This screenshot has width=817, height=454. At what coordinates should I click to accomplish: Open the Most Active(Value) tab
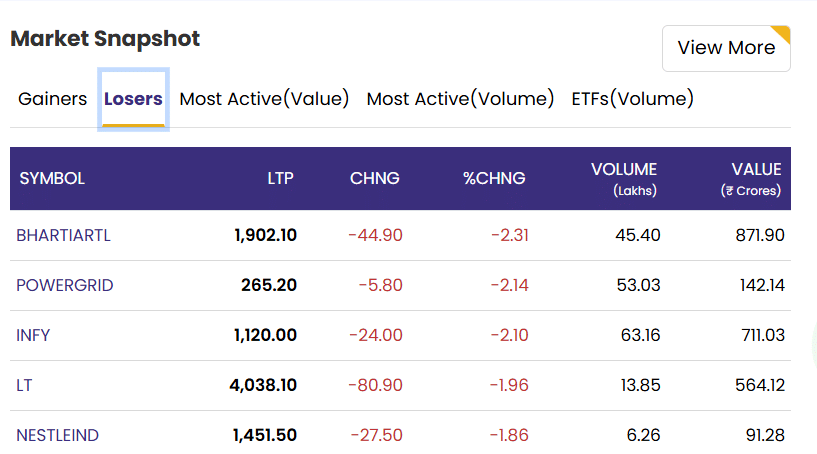264,99
